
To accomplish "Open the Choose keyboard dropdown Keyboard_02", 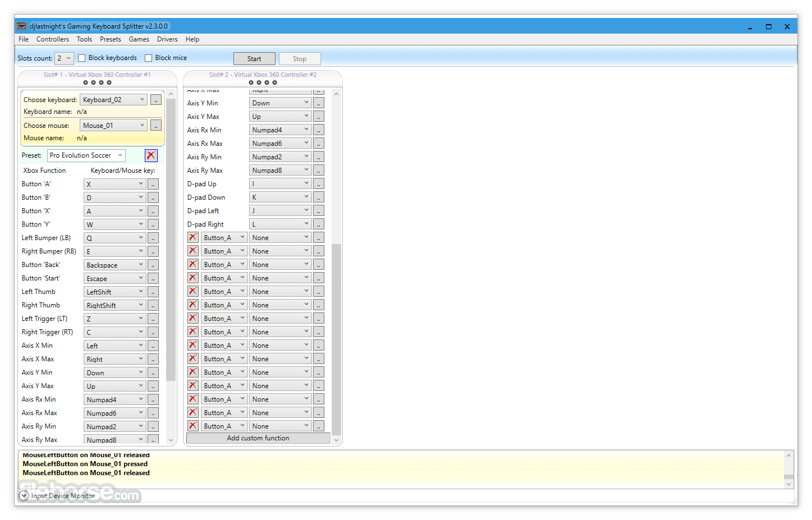I will point(113,100).
